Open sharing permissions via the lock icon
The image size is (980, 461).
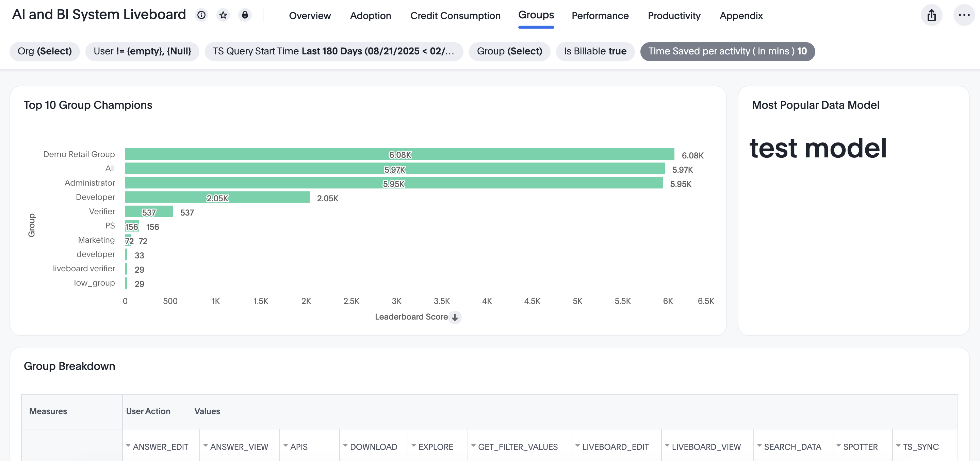click(x=245, y=15)
